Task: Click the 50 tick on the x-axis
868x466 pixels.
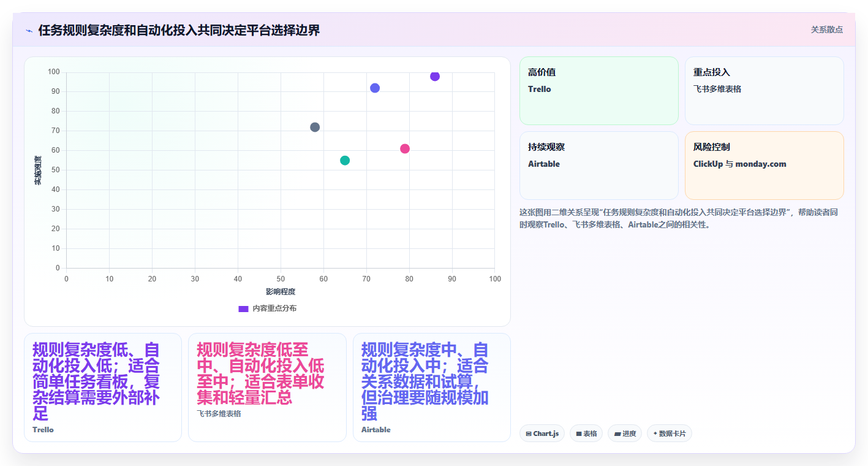Action: [x=281, y=279]
